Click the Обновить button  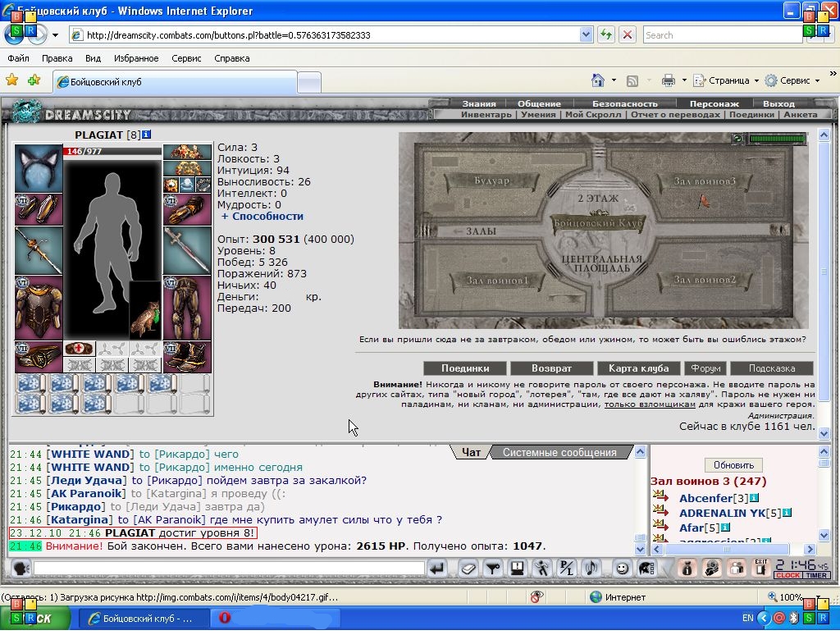(x=733, y=465)
